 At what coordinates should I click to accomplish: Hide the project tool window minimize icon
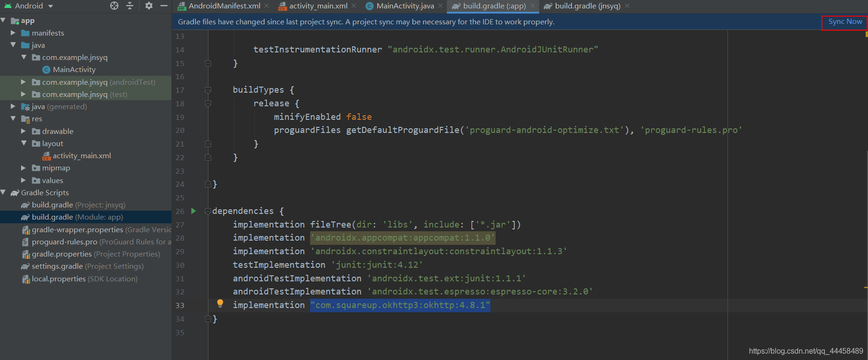(x=163, y=6)
